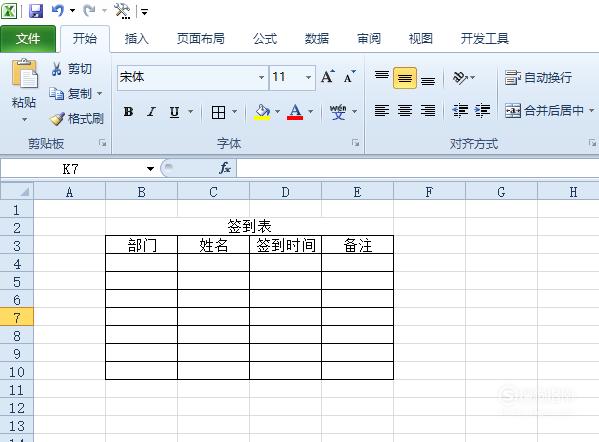Click the Format Painter brush
599x442 pixels.
pyautogui.click(x=76, y=118)
